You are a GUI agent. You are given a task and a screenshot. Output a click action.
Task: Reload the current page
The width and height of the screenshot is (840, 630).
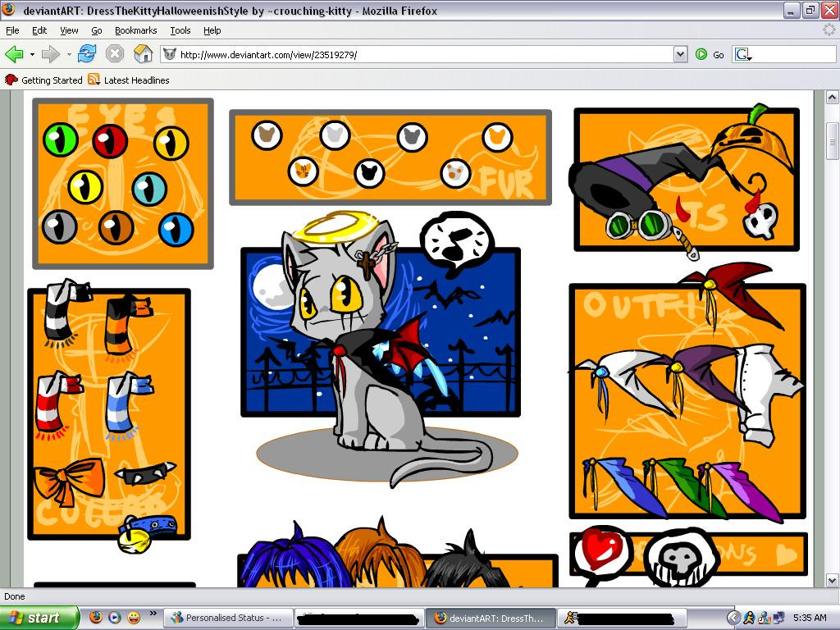pos(87,54)
